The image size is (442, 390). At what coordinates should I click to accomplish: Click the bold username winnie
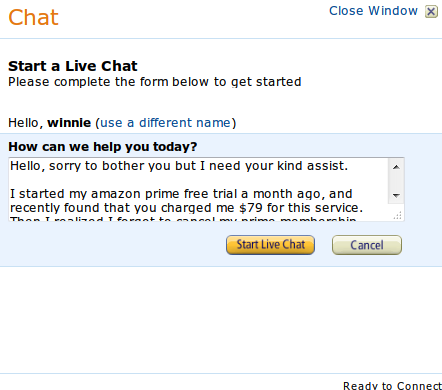click(x=69, y=123)
